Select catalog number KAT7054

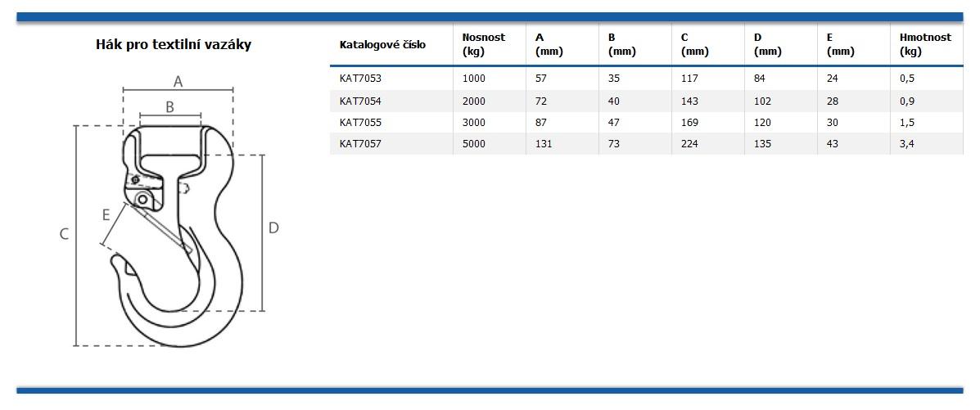click(360, 101)
